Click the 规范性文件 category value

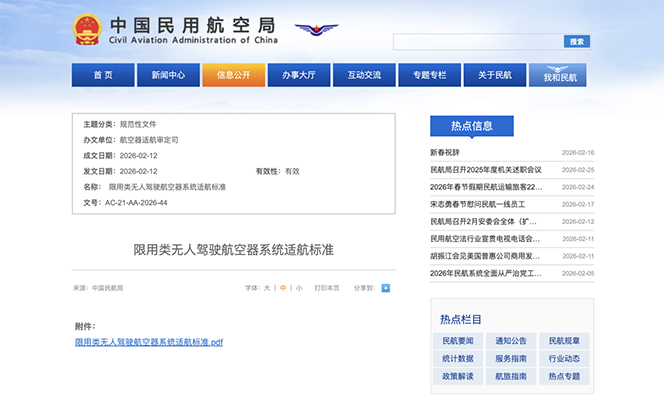(138, 124)
